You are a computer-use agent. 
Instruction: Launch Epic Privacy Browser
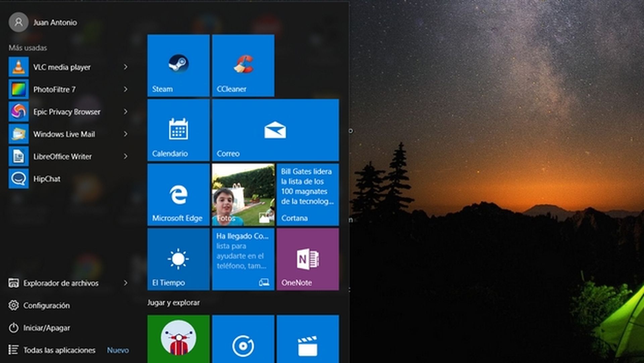[66, 112]
